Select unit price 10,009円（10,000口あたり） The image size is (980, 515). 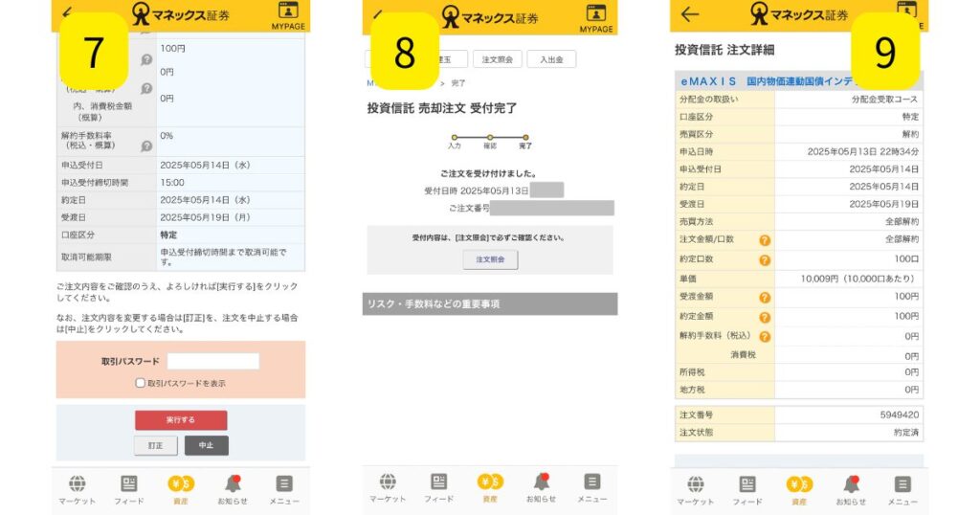pyautogui.click(x=859, y=279)
